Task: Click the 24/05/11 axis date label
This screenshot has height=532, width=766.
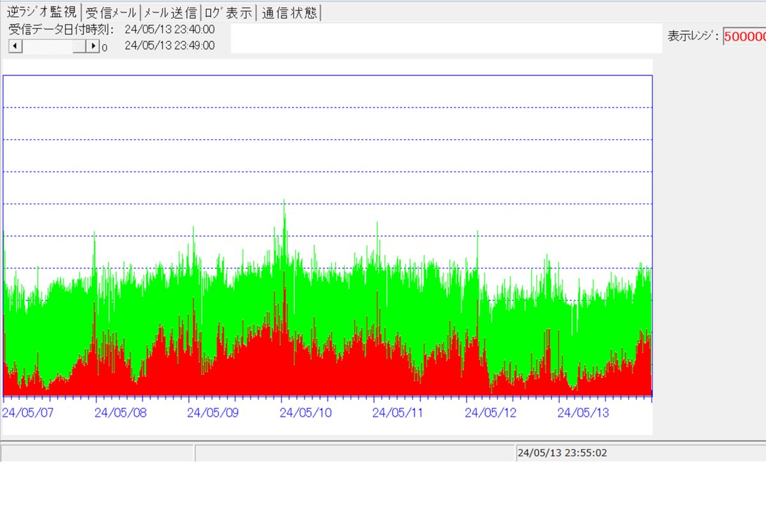Action: coord(398,413)
